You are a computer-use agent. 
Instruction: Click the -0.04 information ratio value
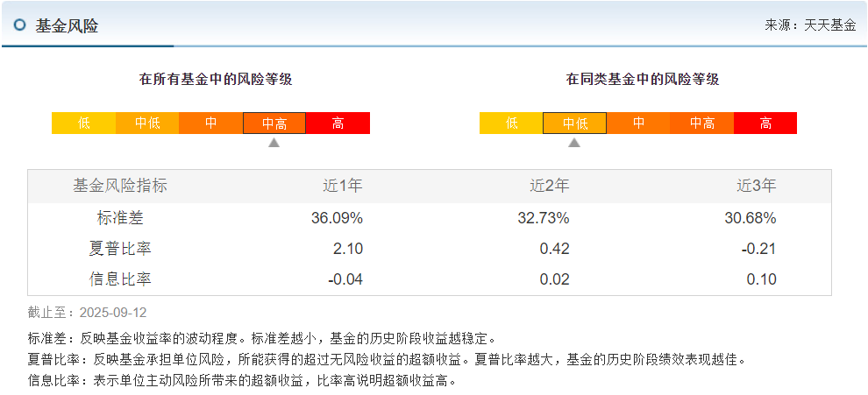click(x=345, y=279)
